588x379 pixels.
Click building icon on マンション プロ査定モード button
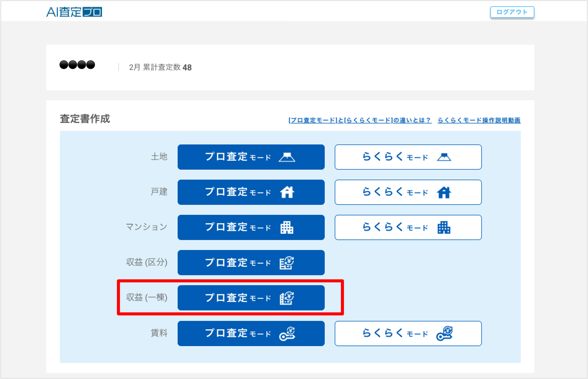(287, 227)
